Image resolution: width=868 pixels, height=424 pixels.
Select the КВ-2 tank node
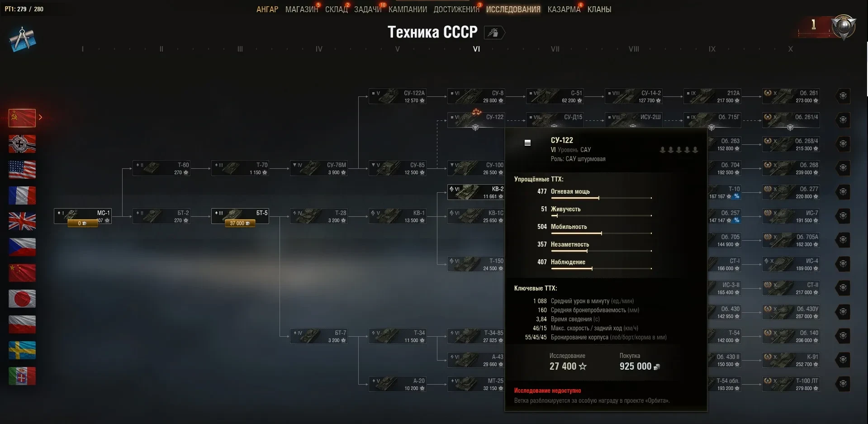tap(476, 192)
